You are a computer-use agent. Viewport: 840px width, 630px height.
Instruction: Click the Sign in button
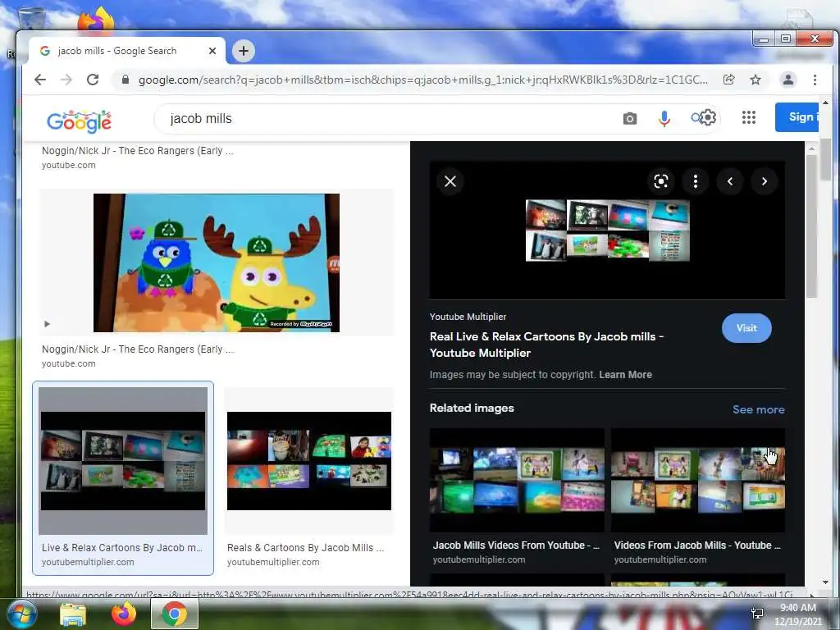point(797,116)
